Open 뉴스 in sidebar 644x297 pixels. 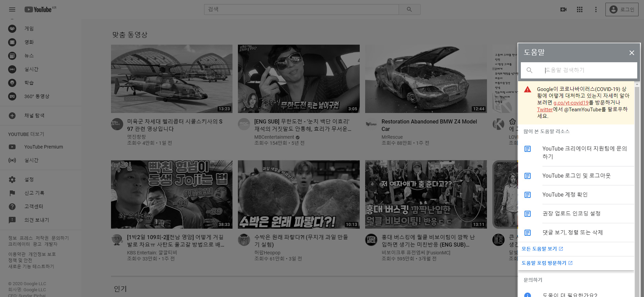pyautogui.click(x=41, y=56)
